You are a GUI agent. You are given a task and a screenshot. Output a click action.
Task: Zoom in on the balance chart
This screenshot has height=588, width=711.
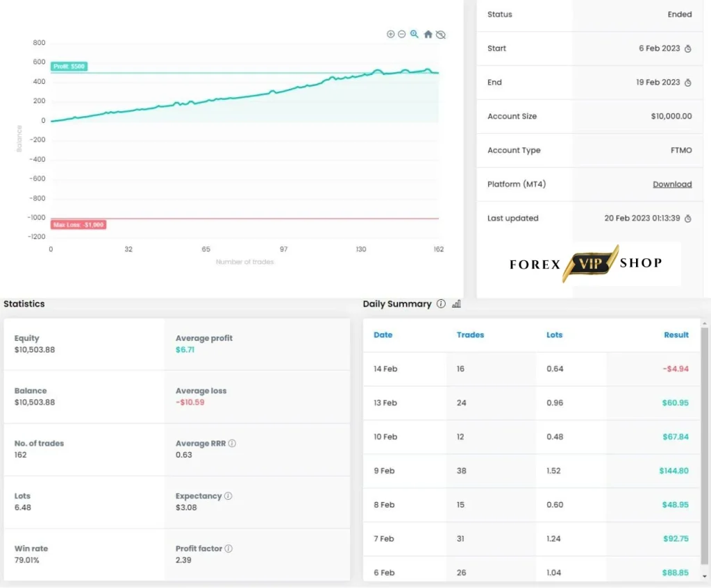390,34
